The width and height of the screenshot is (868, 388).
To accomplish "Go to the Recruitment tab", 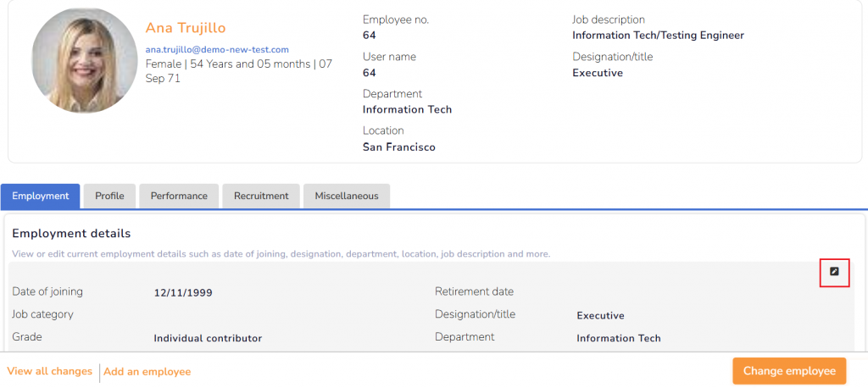I will 261,196.
